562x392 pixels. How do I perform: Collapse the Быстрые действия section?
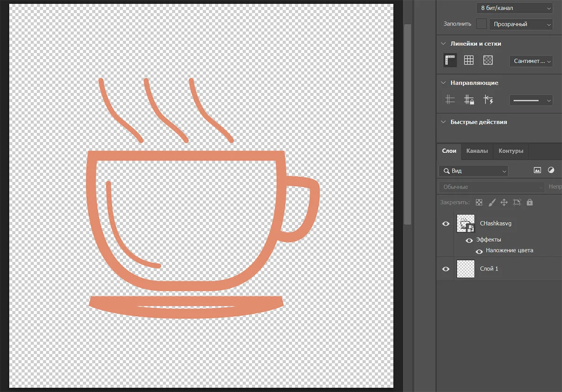[x=444, y=122]
